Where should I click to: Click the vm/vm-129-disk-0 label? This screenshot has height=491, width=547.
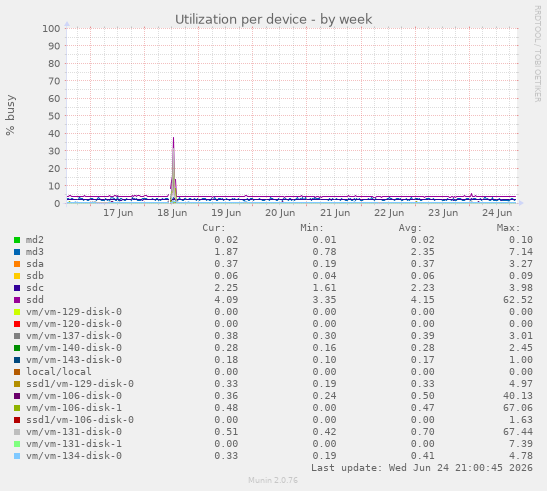[x=74, y=312]
